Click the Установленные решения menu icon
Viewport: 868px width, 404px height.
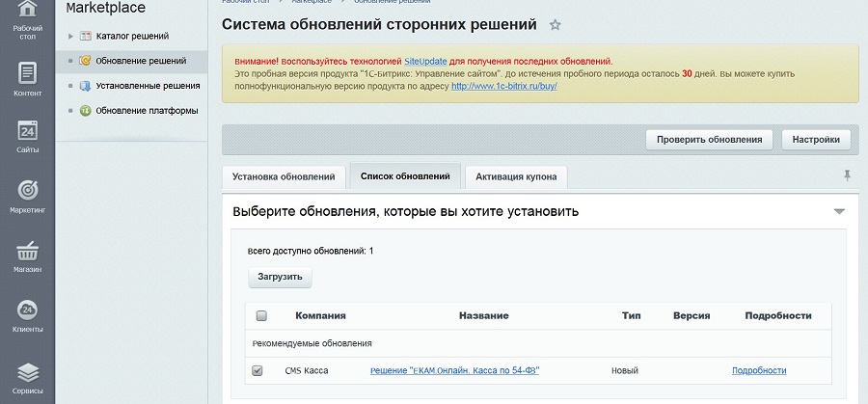coord(85,86)
